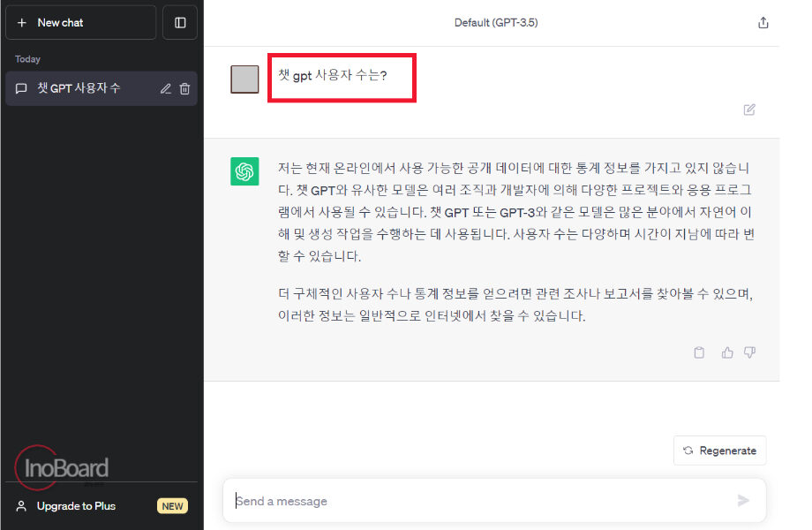
Task: Rename chat with the pencil icon
Action: [x=166, y=88]
